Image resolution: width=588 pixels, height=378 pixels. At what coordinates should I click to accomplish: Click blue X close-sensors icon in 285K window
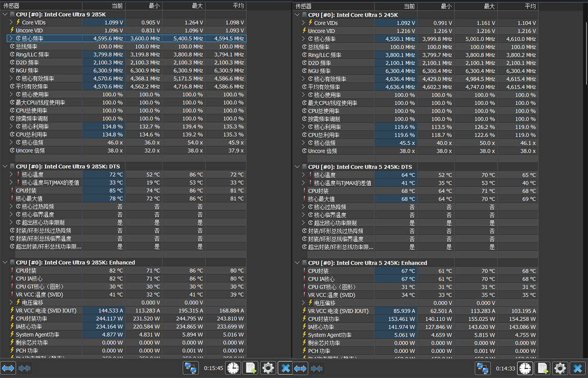pyautogui.click(x=285, y=368)
